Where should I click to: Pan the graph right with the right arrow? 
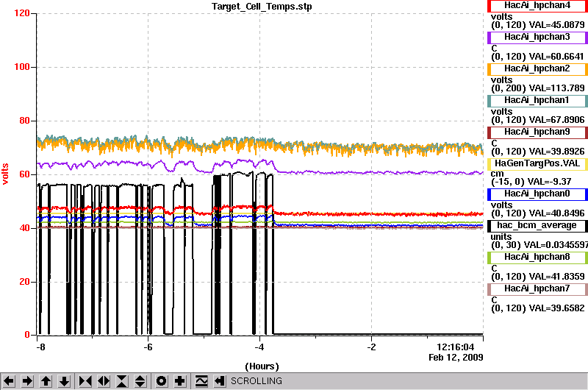pos(27,381)
